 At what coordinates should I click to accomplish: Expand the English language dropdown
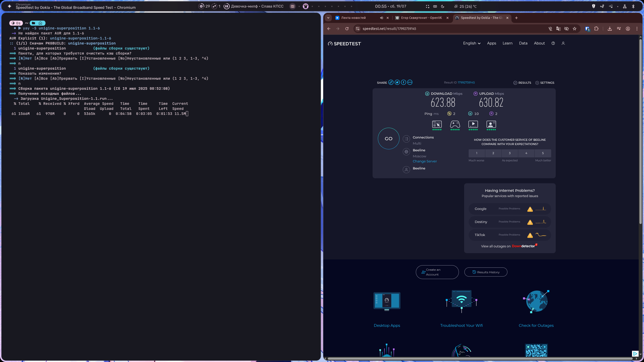click(x=472, y=43)
